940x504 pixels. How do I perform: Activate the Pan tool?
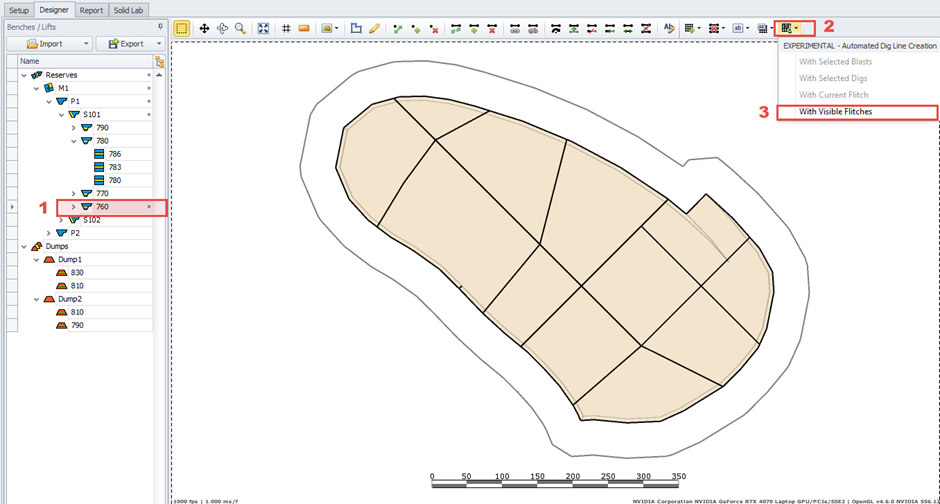click(x=204, y=29)
